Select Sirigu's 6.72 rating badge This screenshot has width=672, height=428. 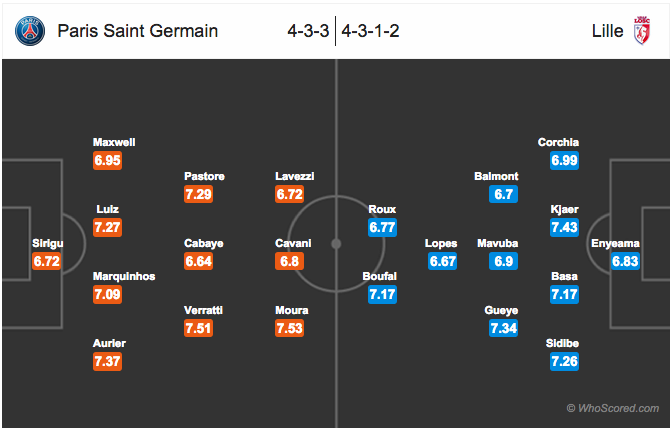tap(47, 261)
